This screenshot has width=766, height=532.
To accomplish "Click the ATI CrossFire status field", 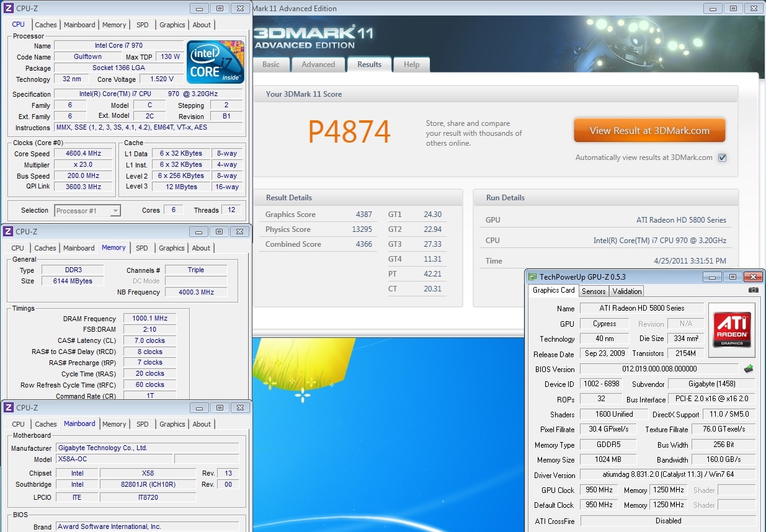I will [668, 521].
